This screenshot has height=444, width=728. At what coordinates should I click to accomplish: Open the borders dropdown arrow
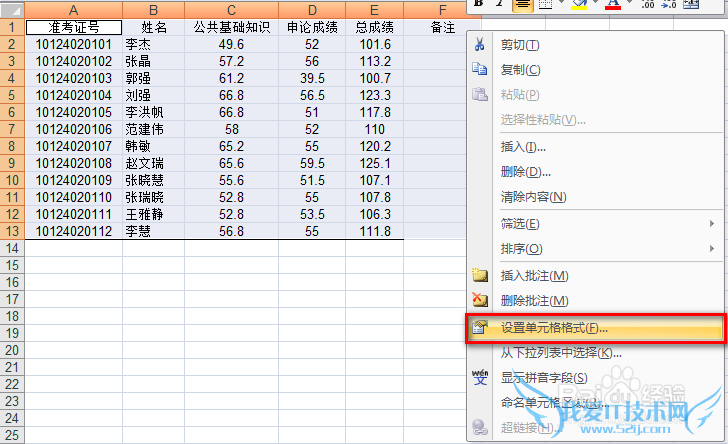click(561, 3)
